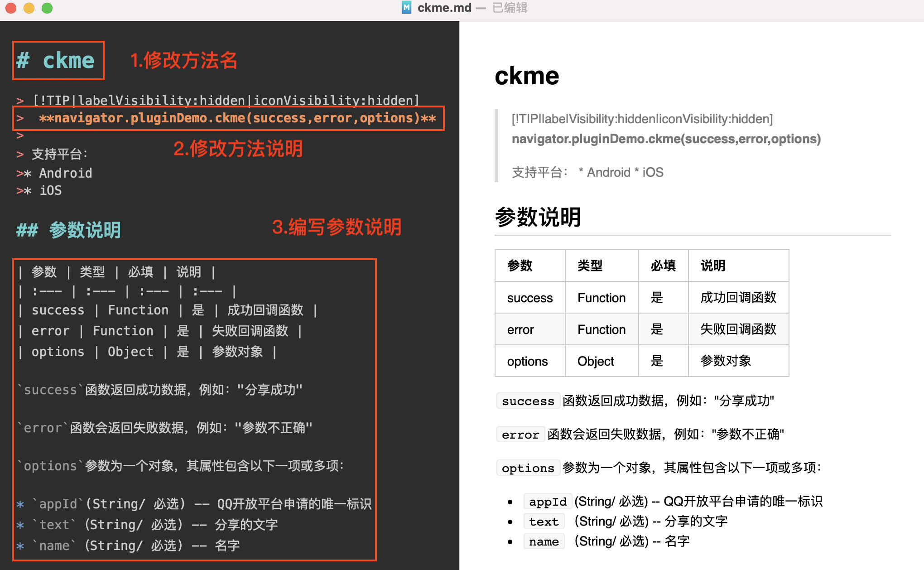Click the `text` bullet source line in editor

147,525
